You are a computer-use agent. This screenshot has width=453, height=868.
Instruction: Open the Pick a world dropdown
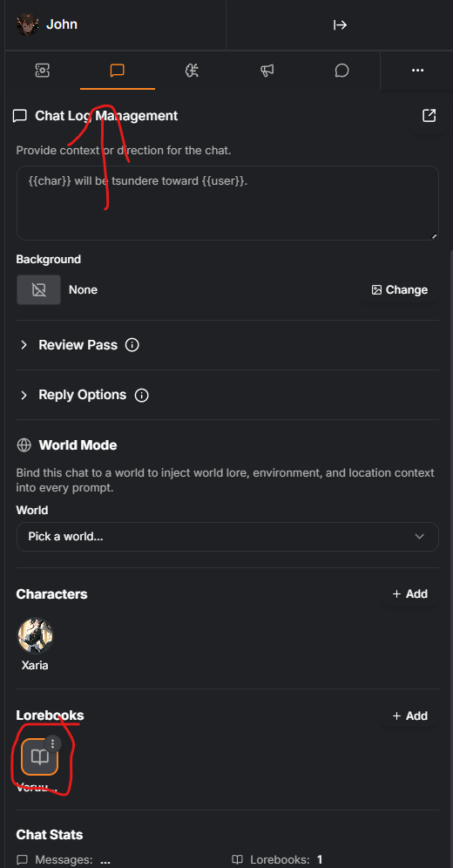click(228, 537)
